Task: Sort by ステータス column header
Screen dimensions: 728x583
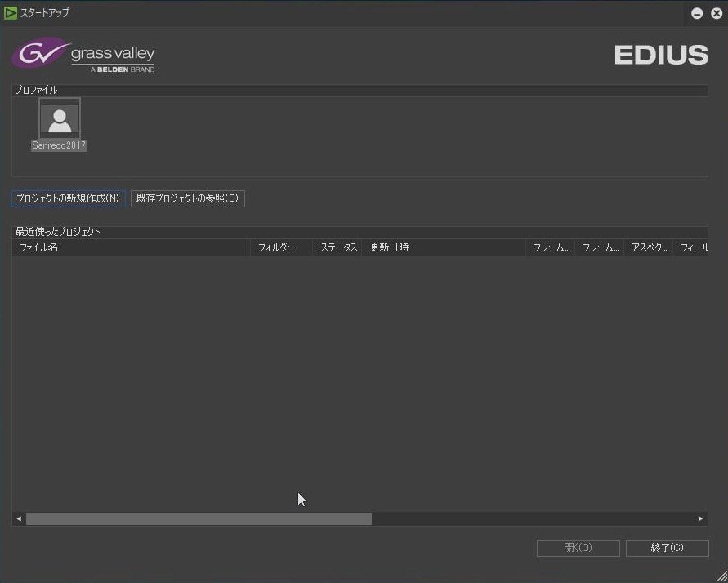Action: [x=337, y=247]
